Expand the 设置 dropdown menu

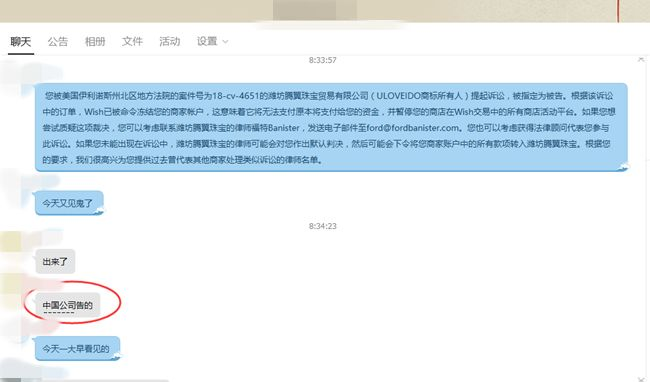(x=212, y=41)
